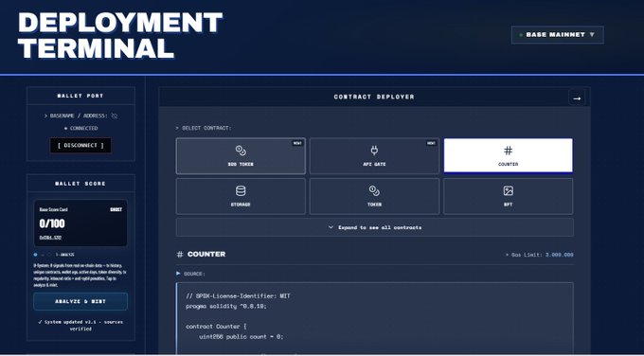Click the Gas Limit 3.000.000 value
The width and height of the screenshot is (644, 356).
(x=560, y=255)
